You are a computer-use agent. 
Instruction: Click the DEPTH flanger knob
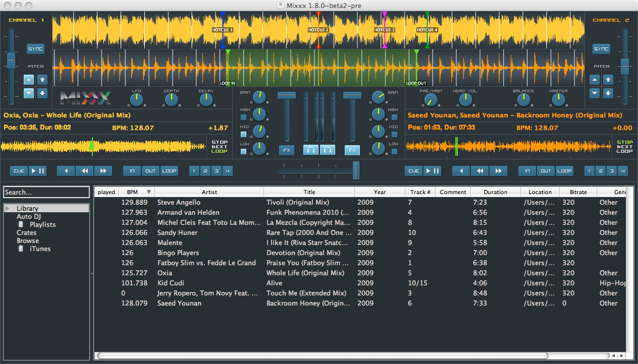tap(171, 100)
